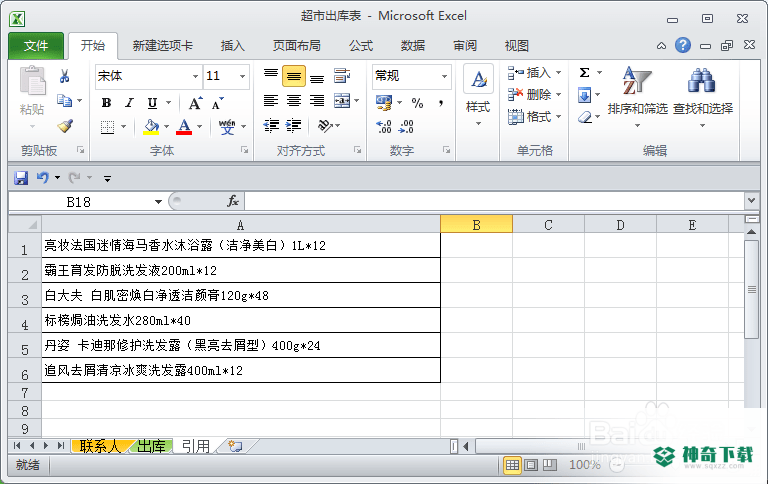Apply comma thousands separator style
This screenshot has height=484, width=768.
tap(441, 103)
